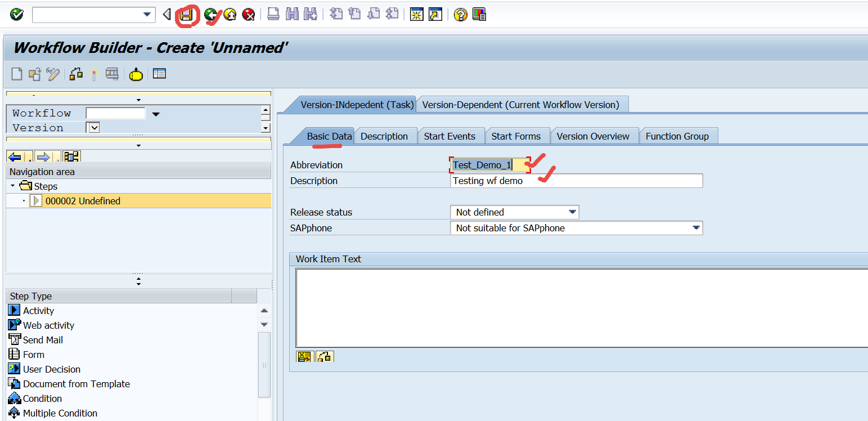
Task: Select the Print icon
Action: [x=274, y=15]
